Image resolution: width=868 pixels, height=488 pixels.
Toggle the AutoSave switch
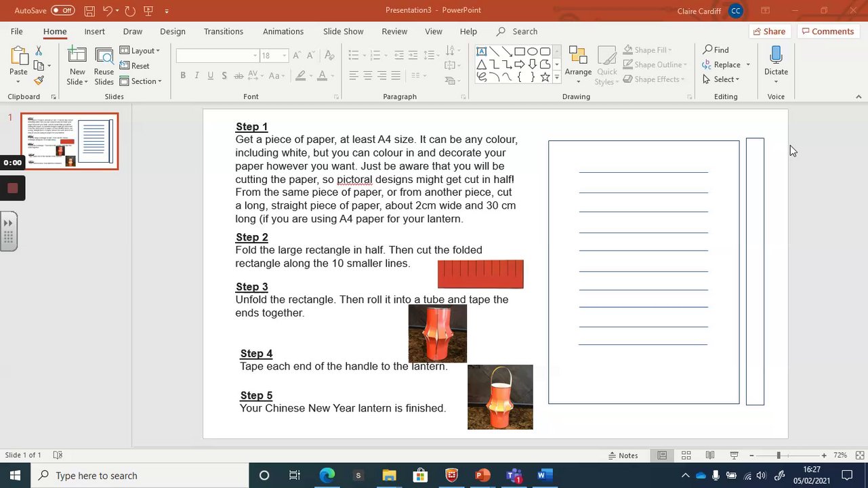(62, 11)
